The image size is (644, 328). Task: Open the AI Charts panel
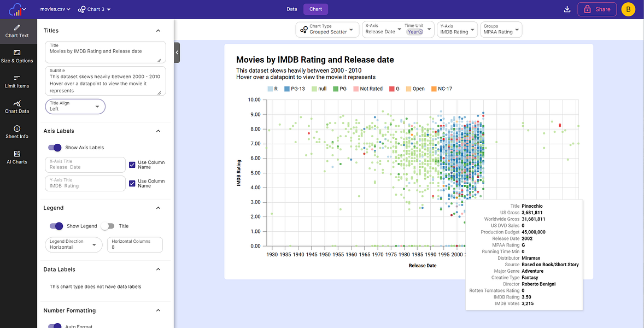(17, 157)
